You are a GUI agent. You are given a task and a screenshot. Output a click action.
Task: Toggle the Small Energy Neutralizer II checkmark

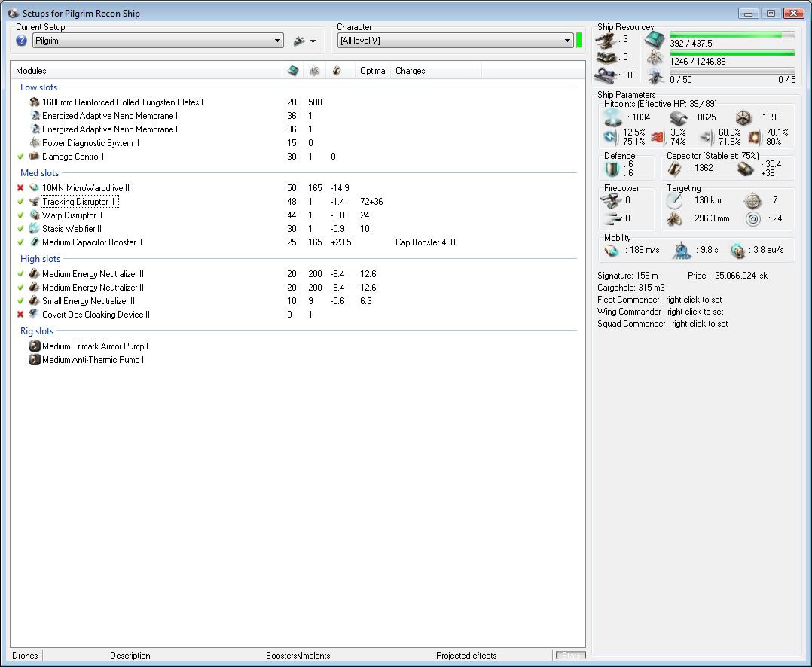(21, 300)
